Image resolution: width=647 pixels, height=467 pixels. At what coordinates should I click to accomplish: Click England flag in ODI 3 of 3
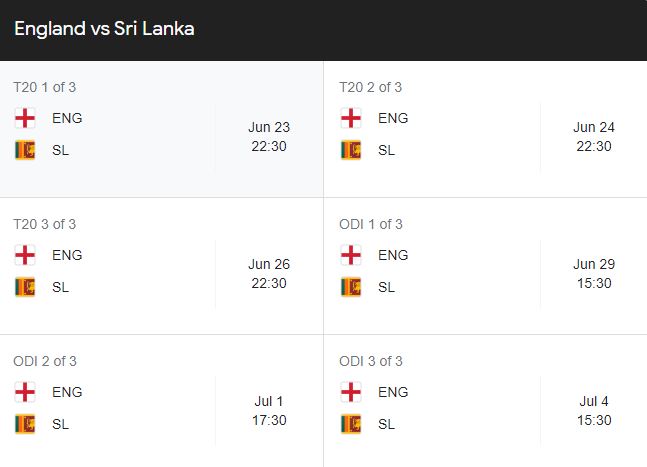click(351, 392)
